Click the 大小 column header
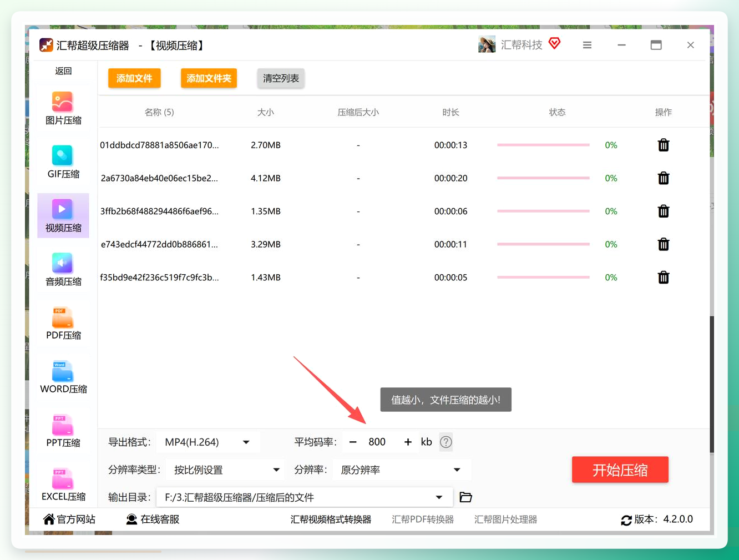 coord(266,113)
